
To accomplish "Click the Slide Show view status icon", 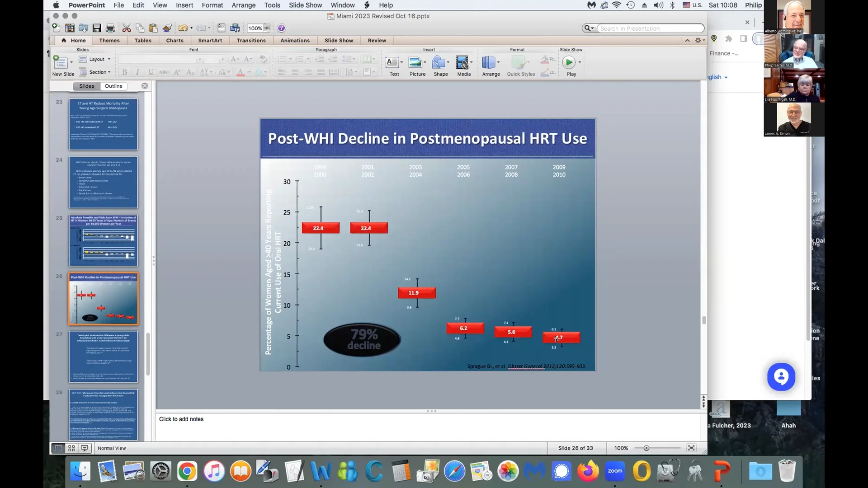I will [85, 448].
